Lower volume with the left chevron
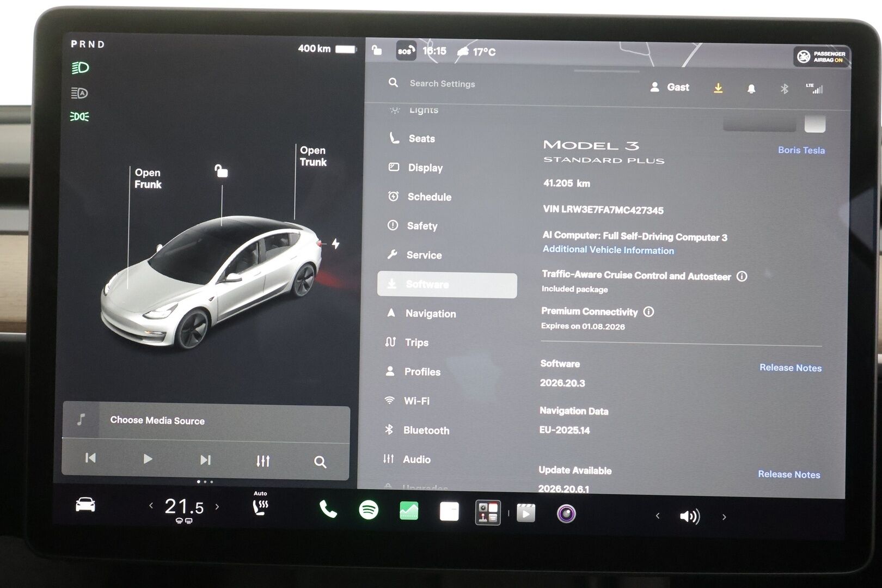This screenshot has height=588, width=882. click(x=658, y=516)
